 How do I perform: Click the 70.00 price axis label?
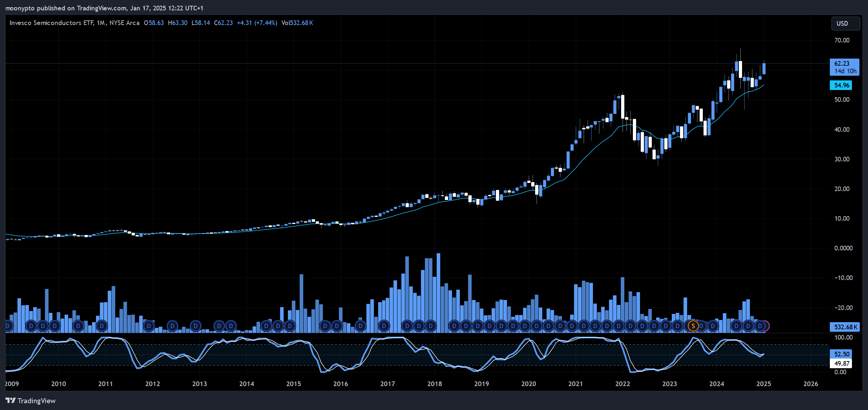pyautogui.click(x=842, y=40)
